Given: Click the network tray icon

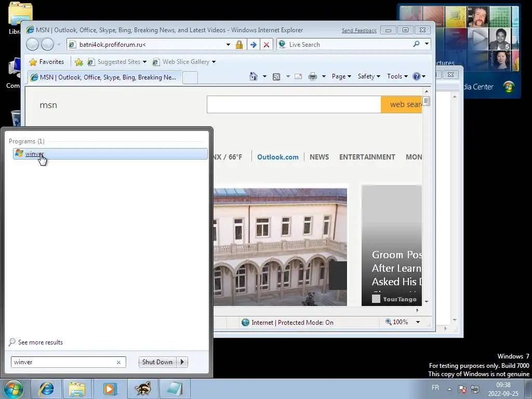Looking at the screenshot, I should 475,389.
